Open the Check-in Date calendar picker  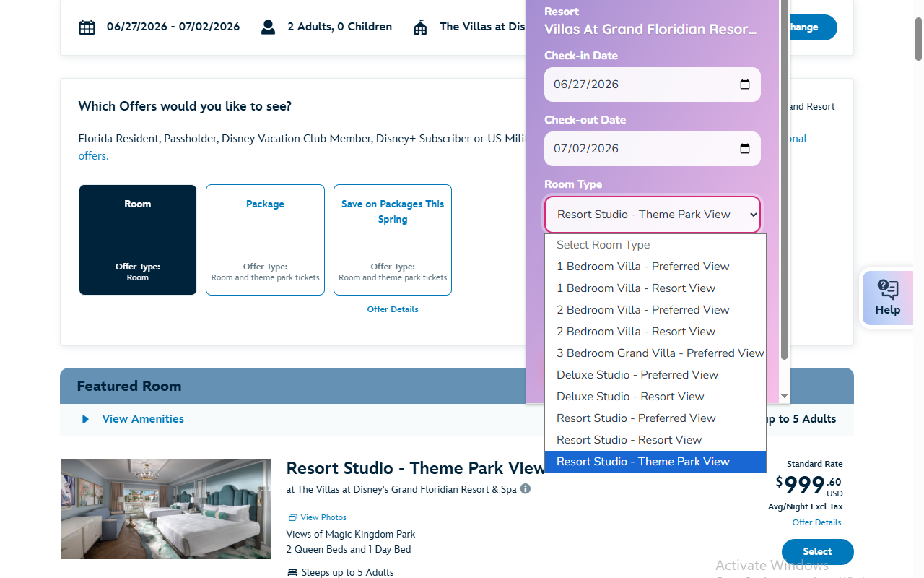744,85
